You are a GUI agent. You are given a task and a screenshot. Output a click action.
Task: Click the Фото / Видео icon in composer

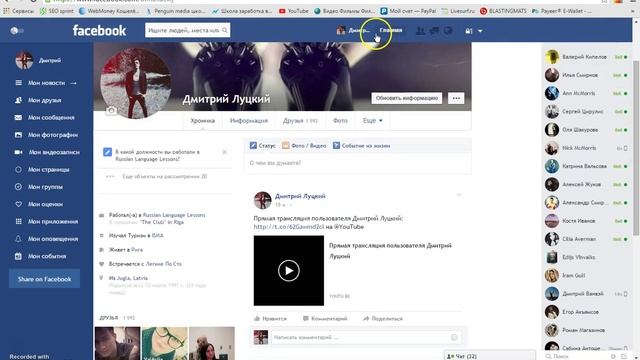[286, 145]
